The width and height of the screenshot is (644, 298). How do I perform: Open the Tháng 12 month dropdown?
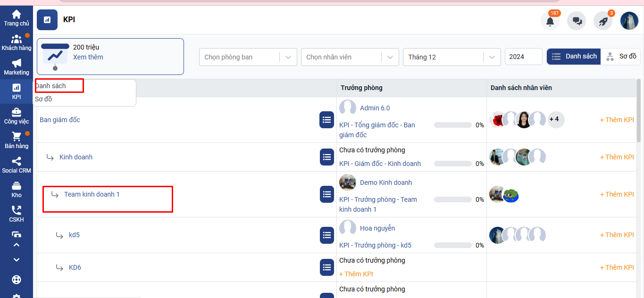(x=452, y=57)
